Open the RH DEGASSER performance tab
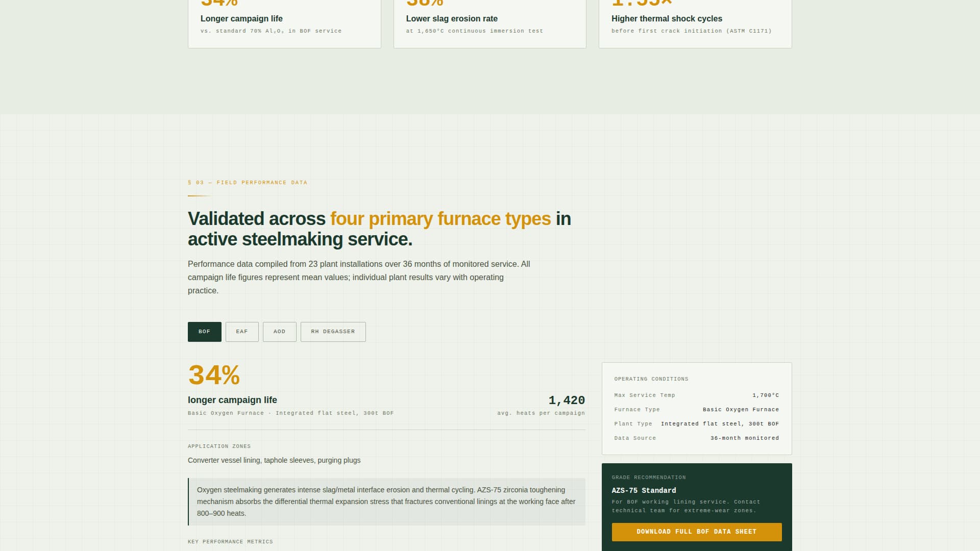Screen dimensions: 980x551 [x=333, y=332]
